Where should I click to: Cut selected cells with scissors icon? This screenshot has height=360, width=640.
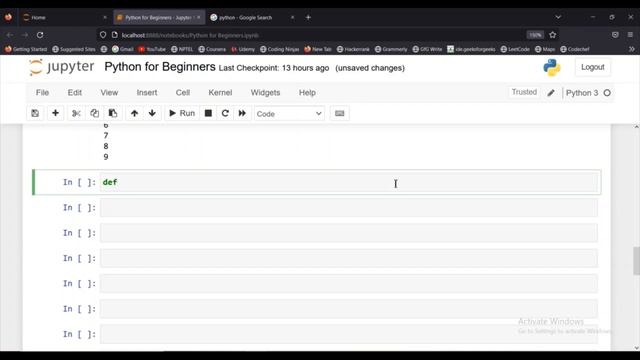coord(76,113)
